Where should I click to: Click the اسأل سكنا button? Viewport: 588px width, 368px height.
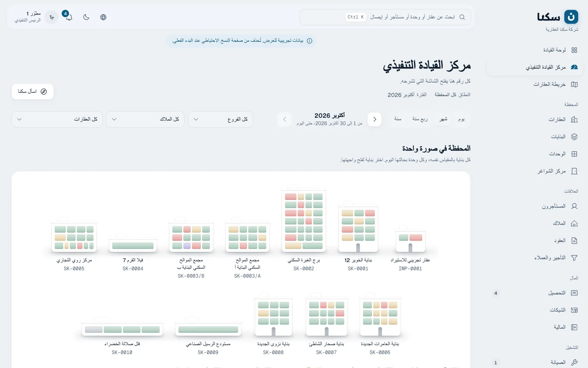[x=33, y=92]
